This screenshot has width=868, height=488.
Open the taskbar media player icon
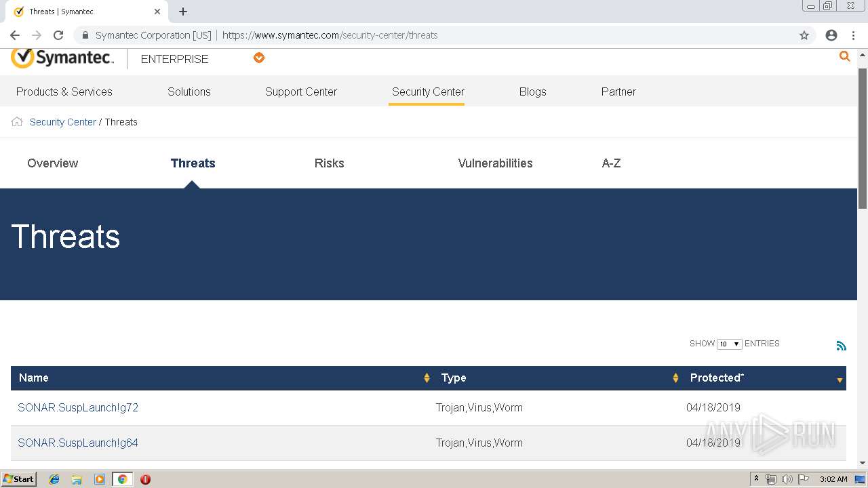click(x=100, y=479)
